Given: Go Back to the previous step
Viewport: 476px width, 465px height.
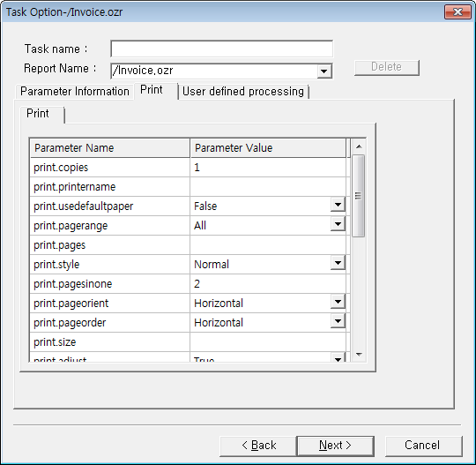Looking at the screenshot, I should coord(258,446).
